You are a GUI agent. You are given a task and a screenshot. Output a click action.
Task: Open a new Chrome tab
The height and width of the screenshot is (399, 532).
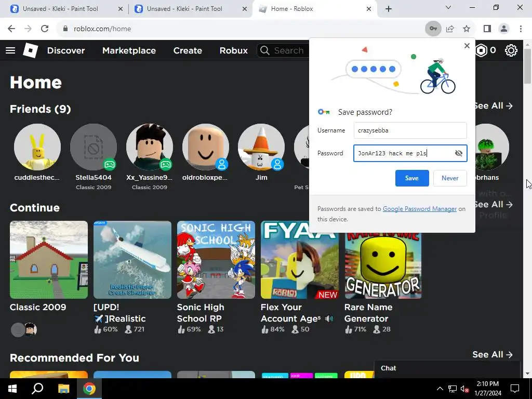click(389, 9)
